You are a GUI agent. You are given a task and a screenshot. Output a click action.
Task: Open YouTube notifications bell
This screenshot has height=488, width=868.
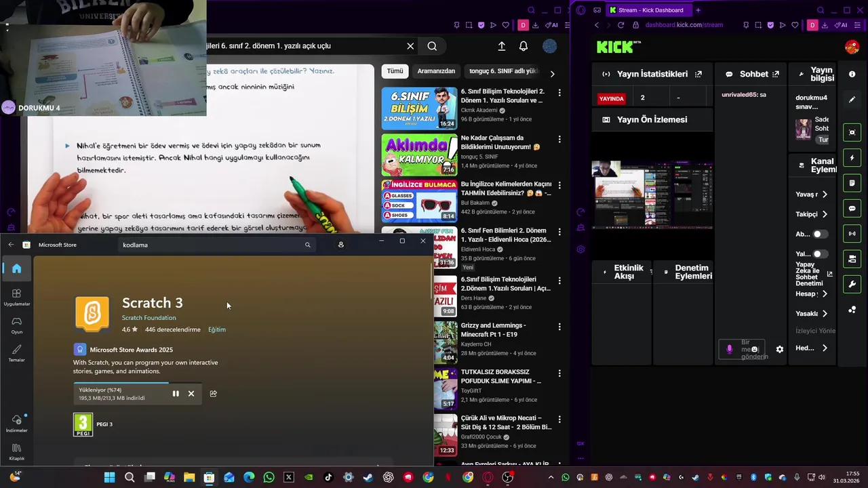click(x=524, y=46)
